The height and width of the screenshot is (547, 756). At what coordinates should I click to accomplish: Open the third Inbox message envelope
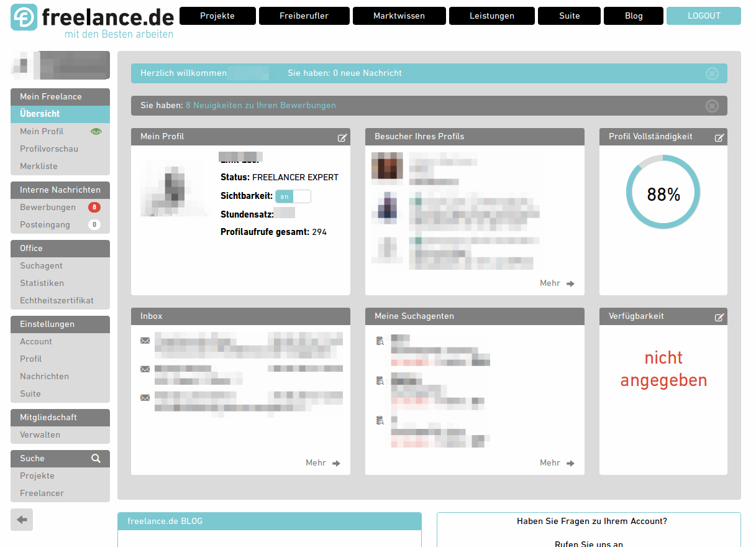coord(145,398)
